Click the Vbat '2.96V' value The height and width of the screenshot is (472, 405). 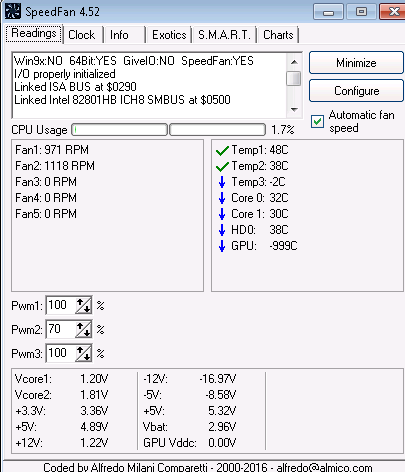222,427
